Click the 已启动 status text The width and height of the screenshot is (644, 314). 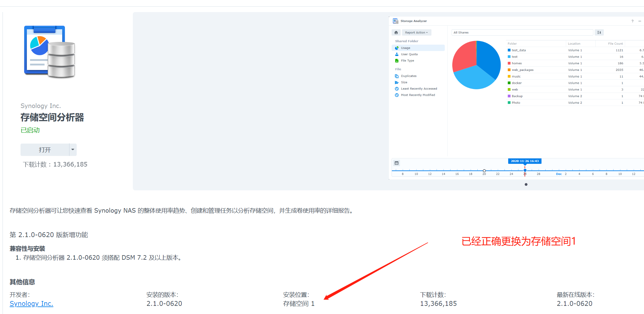point(30,130)
